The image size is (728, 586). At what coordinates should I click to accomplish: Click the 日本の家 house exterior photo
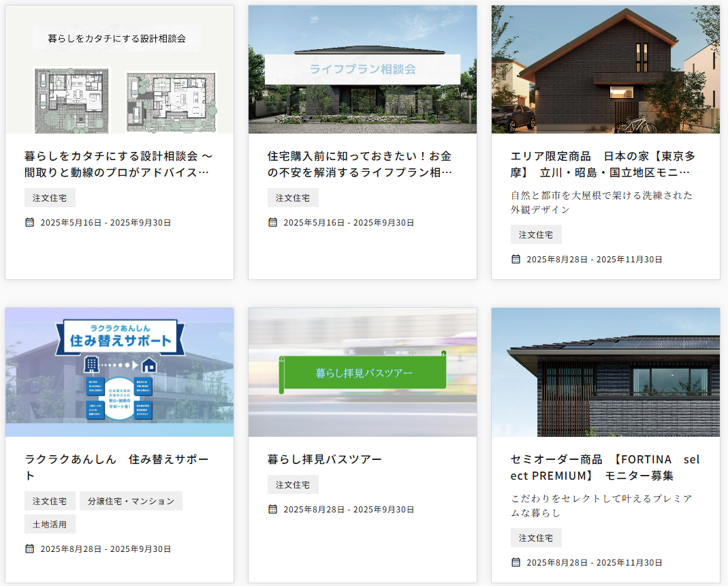coord(605,70)
